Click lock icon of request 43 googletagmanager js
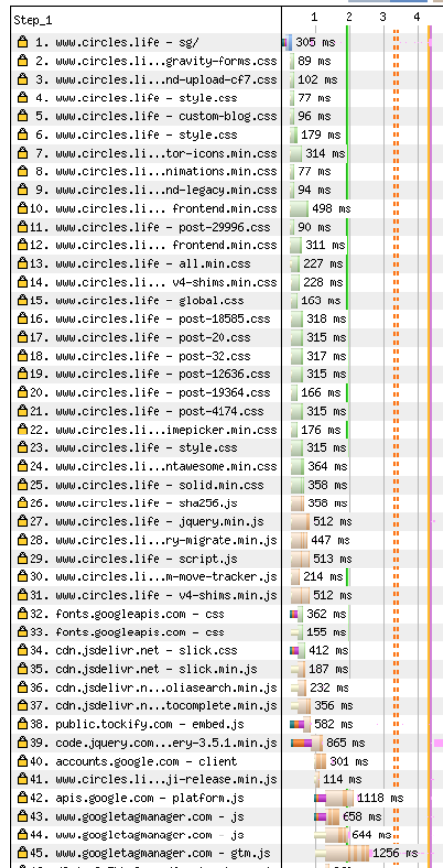The image size is (443, 868). (x=22, y=816)
